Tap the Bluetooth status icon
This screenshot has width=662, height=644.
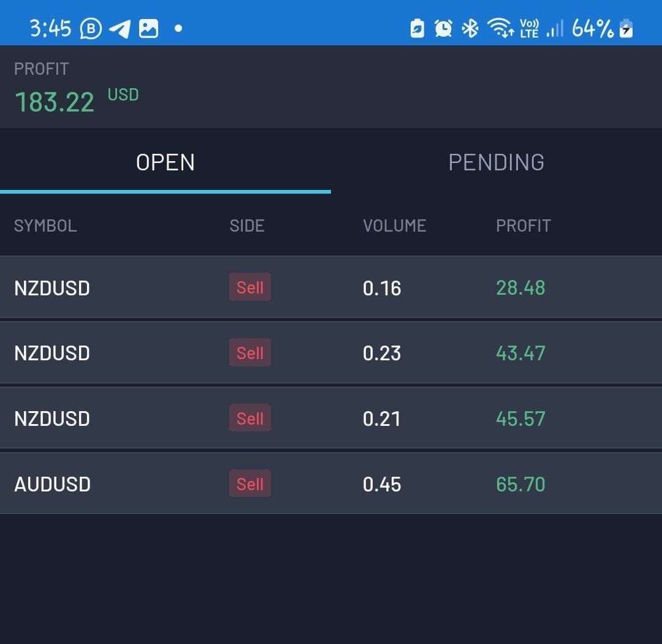point(470,28)
